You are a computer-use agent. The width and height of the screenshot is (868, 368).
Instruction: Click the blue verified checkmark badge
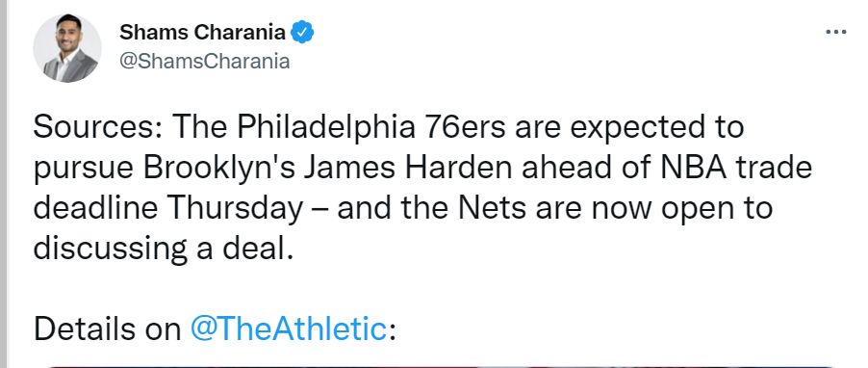point(302,33)
